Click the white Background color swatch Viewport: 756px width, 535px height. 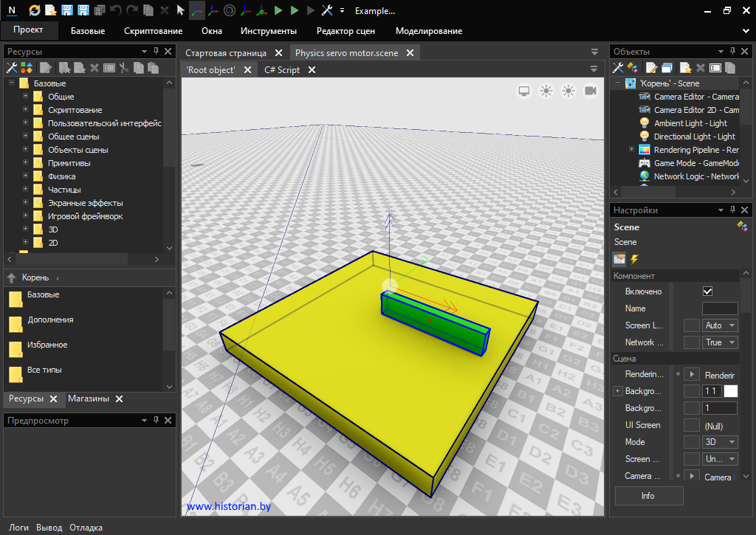(x=730, y=391)
